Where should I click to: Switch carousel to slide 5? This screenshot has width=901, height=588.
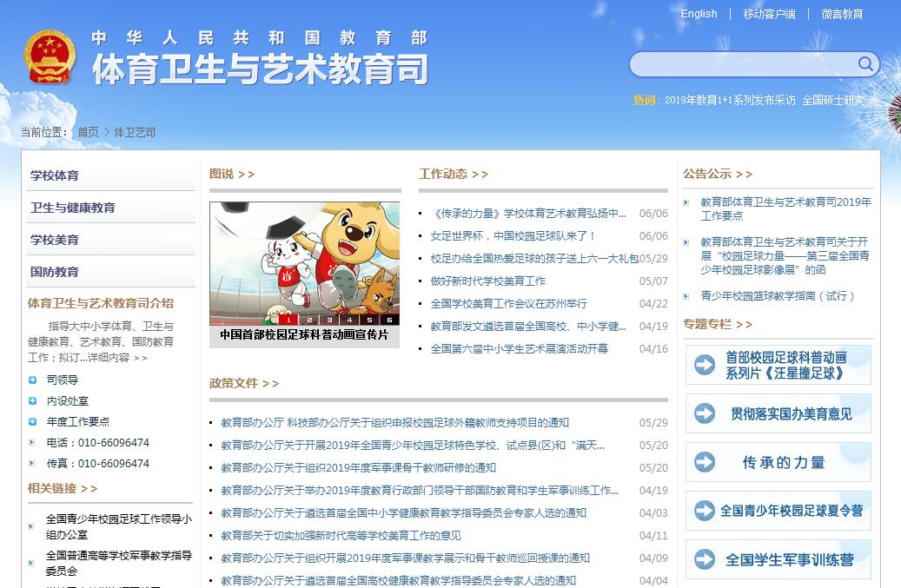coord(369,320)
